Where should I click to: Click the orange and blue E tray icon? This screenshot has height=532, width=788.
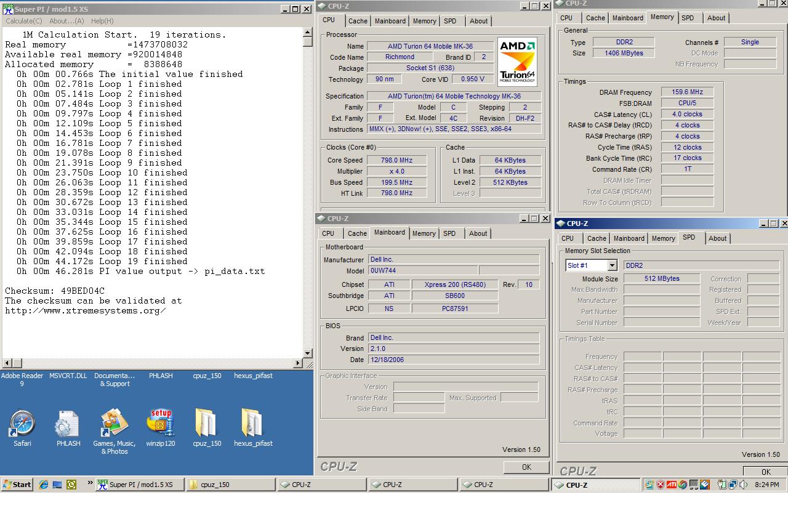click(x=705, y=485)
